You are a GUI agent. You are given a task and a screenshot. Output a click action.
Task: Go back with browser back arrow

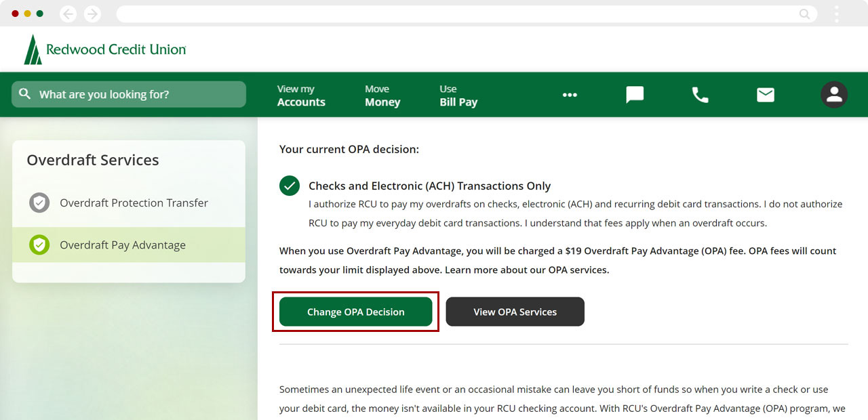point(68,14)
